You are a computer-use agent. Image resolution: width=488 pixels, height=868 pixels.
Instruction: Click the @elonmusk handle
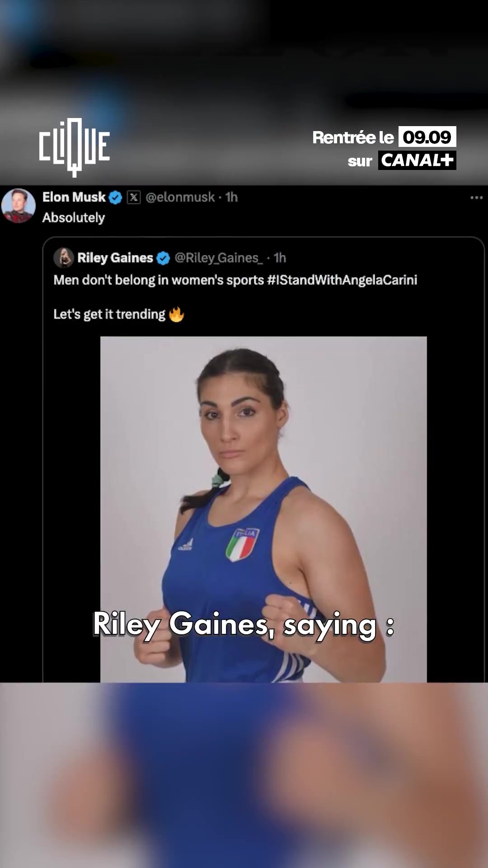(x=180, y=197)
